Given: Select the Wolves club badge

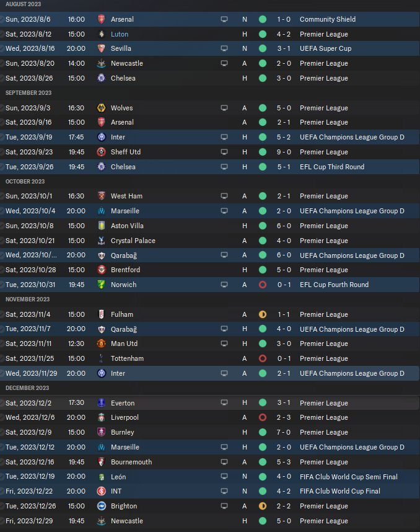Looking at the screenshot, I should coord(101,108).
